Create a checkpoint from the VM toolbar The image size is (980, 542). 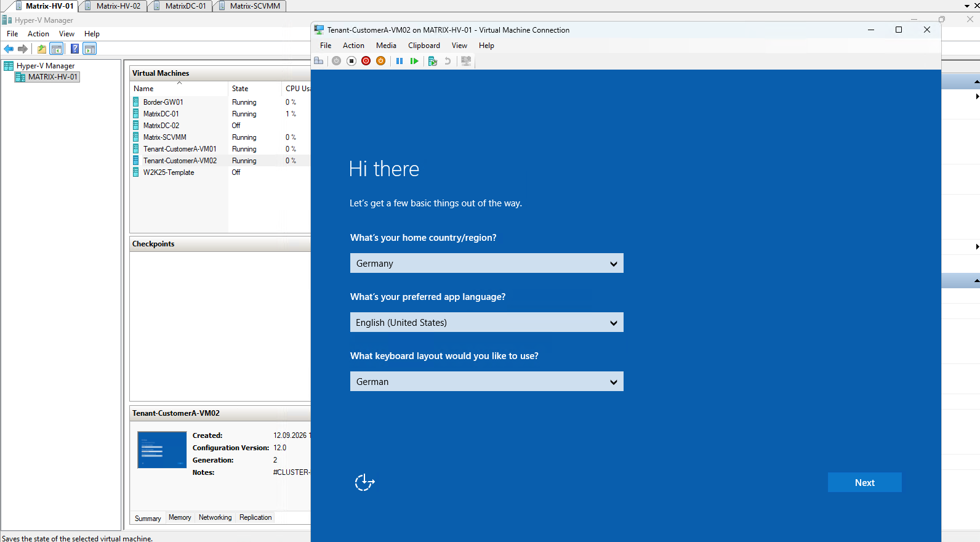(x=433, y=61)
